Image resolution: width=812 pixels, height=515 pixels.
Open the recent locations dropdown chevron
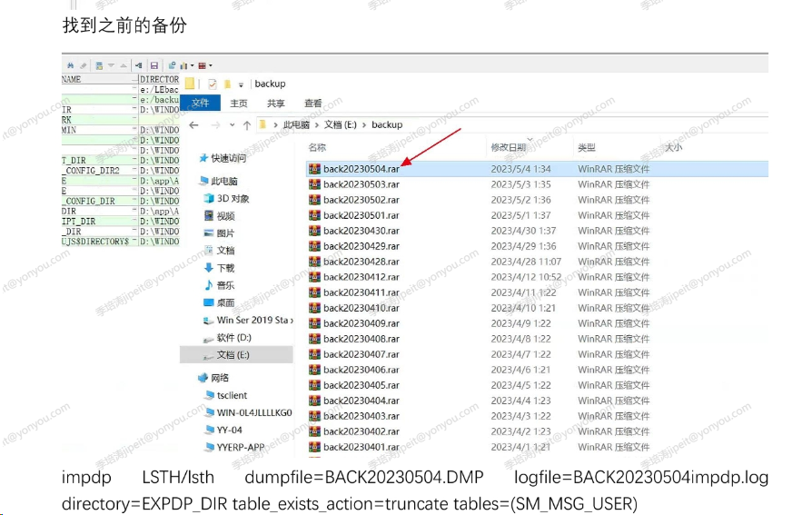coord(232,124)
